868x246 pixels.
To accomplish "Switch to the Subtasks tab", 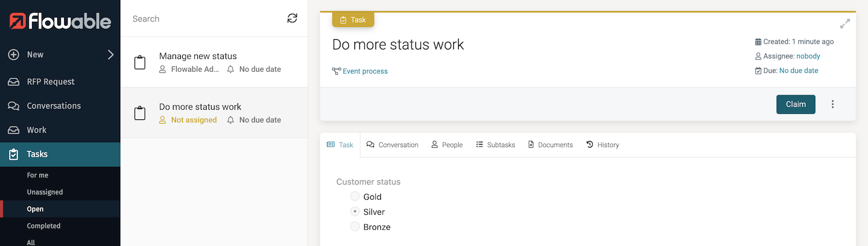I will pos(495,145).
